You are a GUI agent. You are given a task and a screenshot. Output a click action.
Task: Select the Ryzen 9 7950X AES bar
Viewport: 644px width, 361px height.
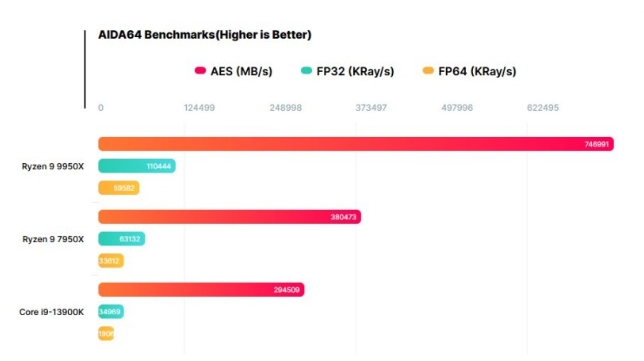click(230, 217)
